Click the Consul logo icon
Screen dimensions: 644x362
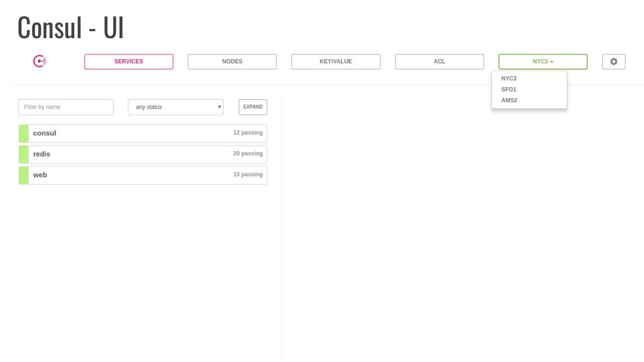pyautogui.click(x=39, y=61)
